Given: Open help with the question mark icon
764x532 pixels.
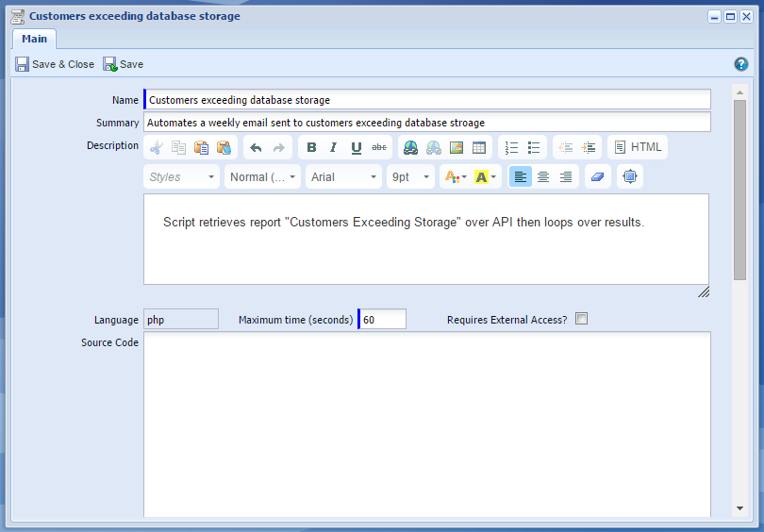Looking at the screenshot, I should point(741,64).
